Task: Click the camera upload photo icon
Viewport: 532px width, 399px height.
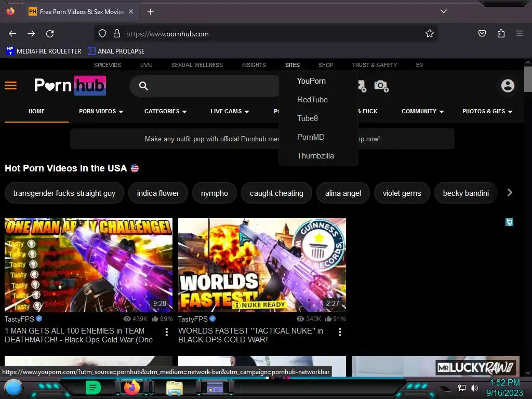Action: point(381,86)
